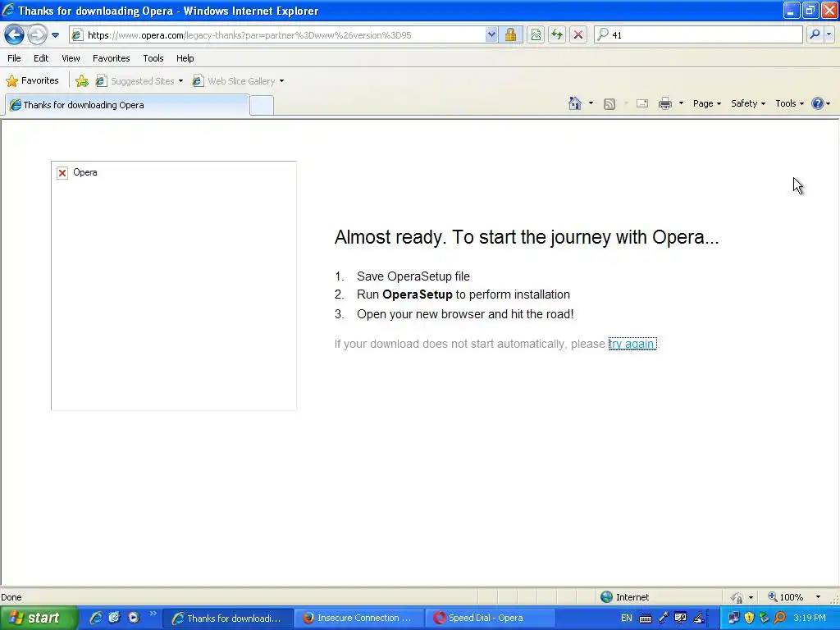Click the 3:19 PM clock
Viewport: 840px width, 630px height.
tap(810, 619)
